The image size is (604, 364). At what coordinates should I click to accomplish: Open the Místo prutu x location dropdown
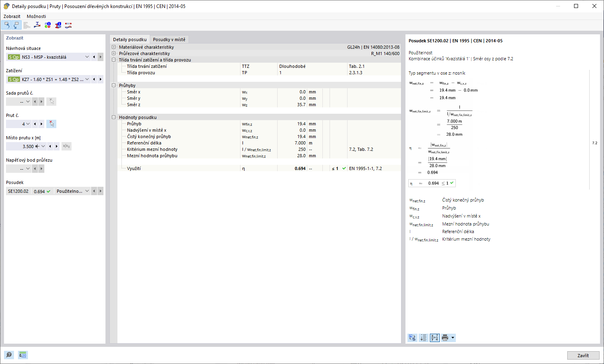tap(43, 146)
